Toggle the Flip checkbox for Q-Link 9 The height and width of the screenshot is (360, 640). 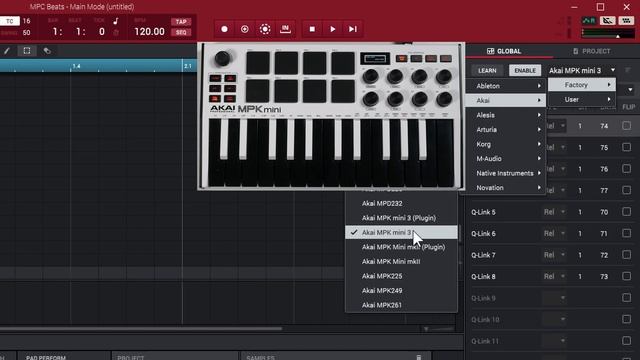click(x=627, y=298)
